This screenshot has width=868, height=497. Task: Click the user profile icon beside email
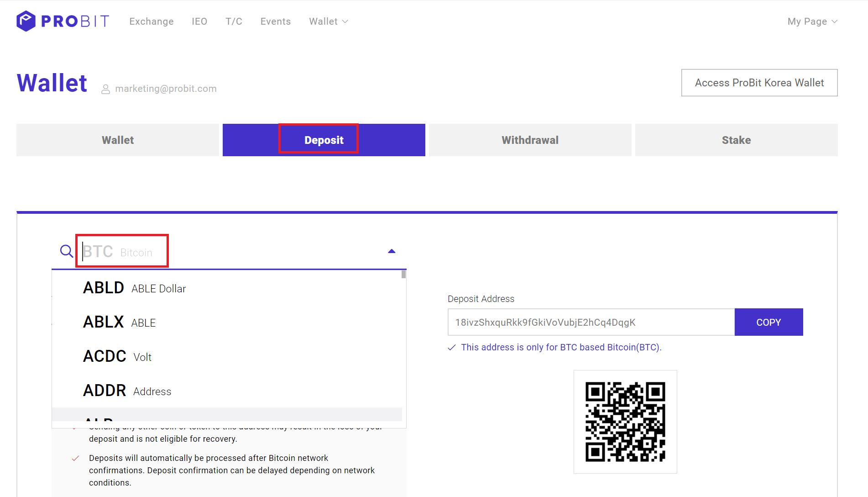click(105, 89)
